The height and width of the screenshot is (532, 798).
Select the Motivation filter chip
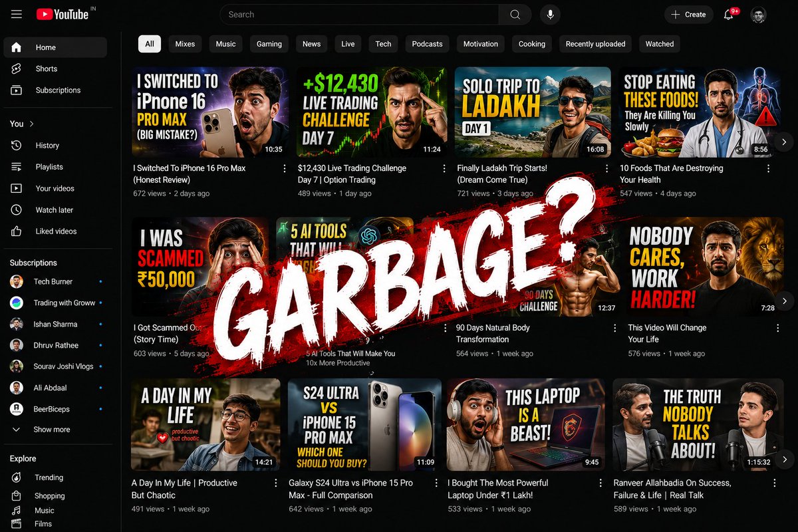[x=481, y=44]
